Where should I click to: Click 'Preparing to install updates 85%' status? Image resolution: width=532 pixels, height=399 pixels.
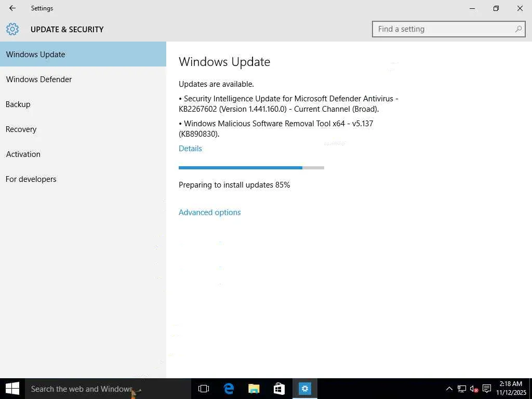click(234, 185)
